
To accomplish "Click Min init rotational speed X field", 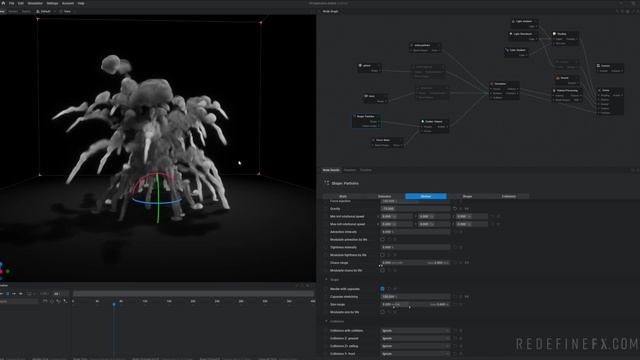I will [396, 216].
